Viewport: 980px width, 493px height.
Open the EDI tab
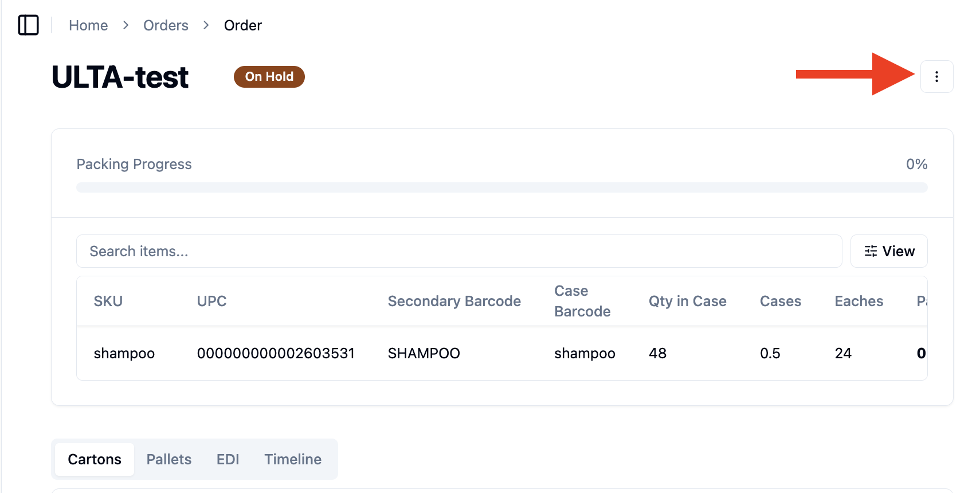coord(228,459)
